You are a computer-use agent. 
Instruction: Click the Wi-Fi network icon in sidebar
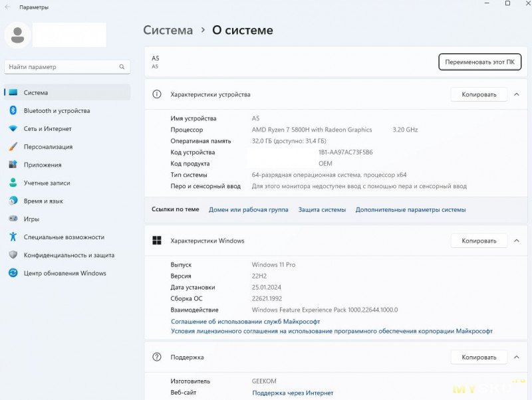click(13, 129)
